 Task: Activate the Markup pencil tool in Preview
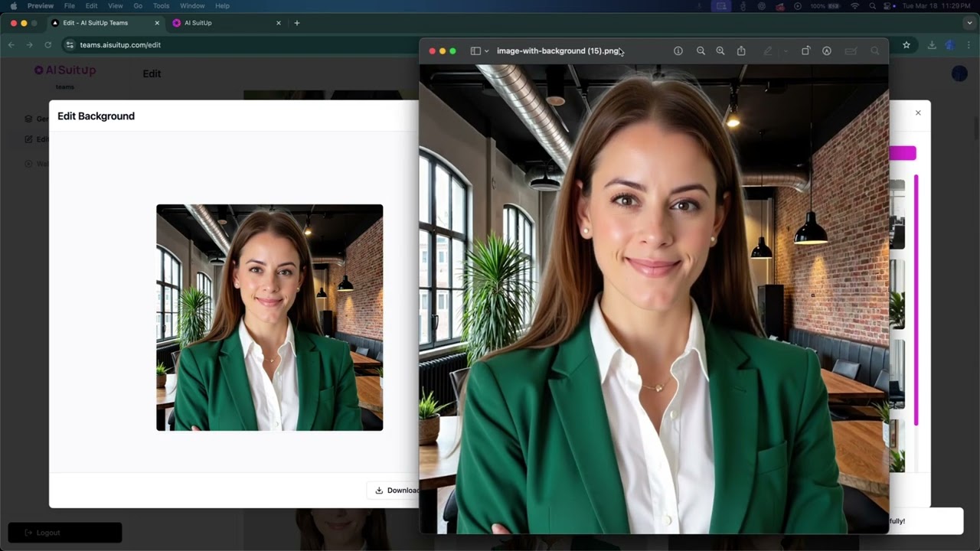767,51
